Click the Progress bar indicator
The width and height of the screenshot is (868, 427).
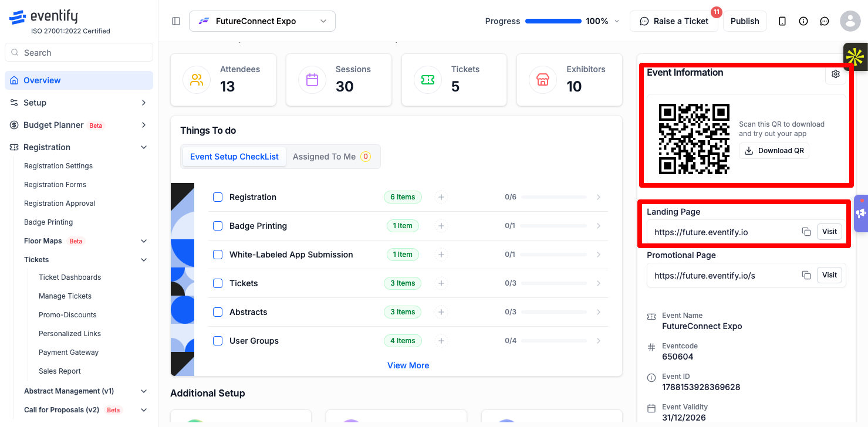(x=553, y=21)
